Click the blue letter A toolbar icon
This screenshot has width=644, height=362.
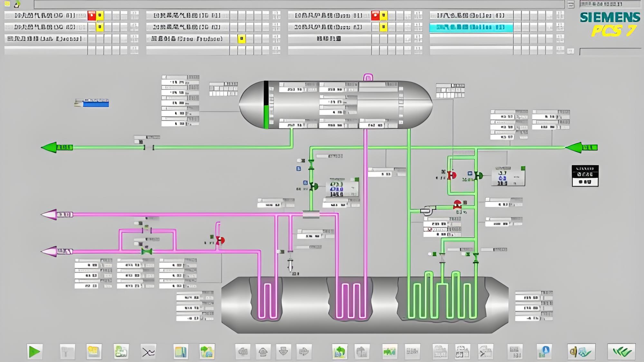(545, 351)
